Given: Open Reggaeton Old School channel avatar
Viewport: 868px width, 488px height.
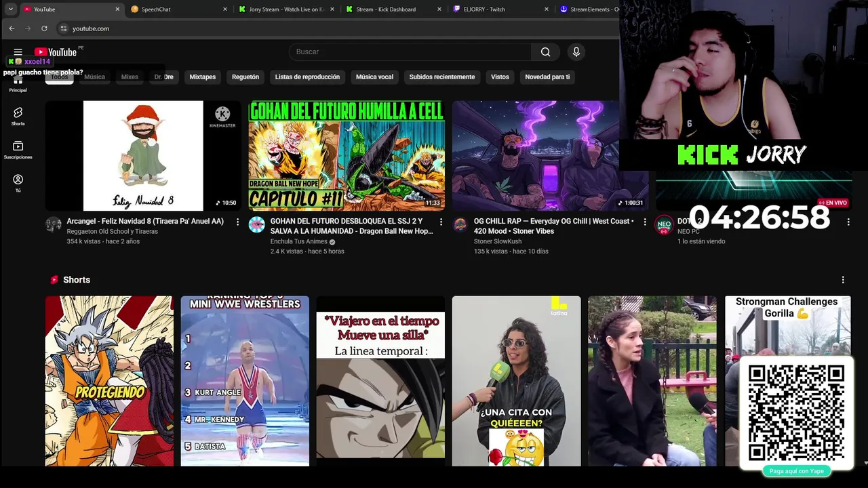Looking at the screenshot, I should click(54, 225).
